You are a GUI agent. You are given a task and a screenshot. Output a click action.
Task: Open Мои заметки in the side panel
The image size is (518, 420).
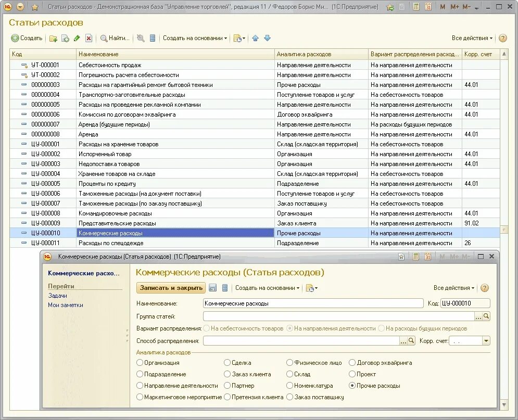(66, 305)
